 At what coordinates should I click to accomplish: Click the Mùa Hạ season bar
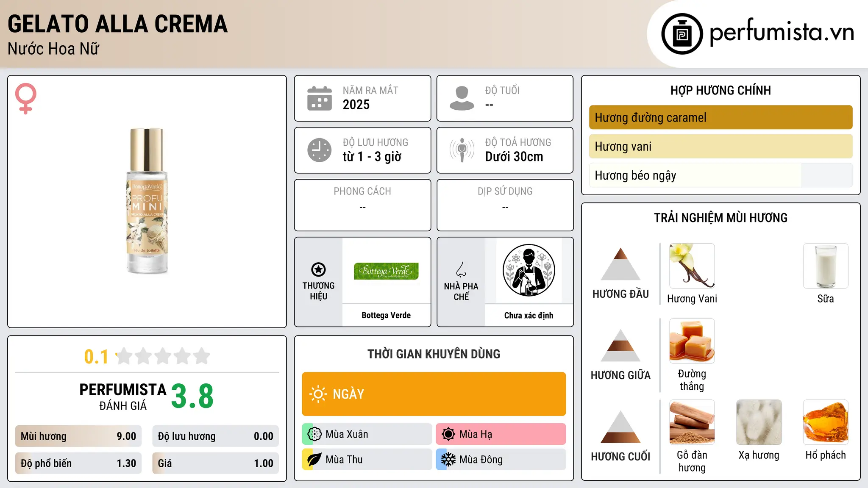click(501, 434)
